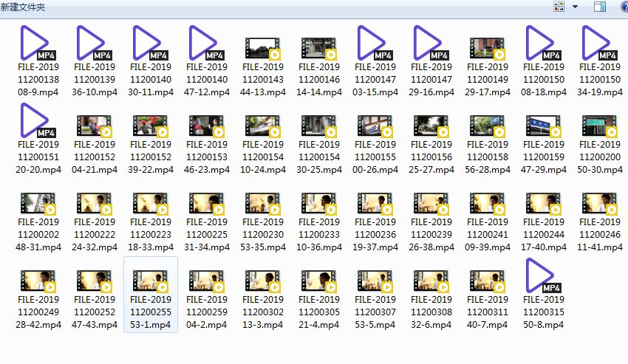Click the change view icon
Viewport: 628px width, 364px height.
pyautogui.click(x=559, y=7)
